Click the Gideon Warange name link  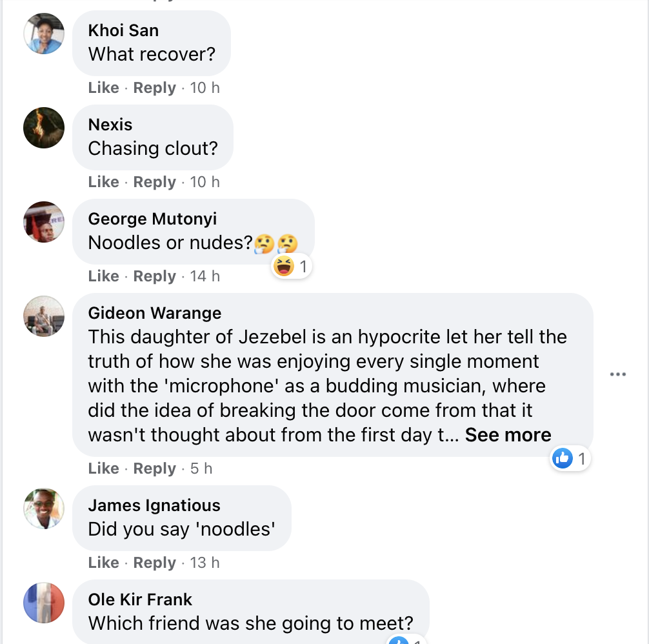[154, 313]
